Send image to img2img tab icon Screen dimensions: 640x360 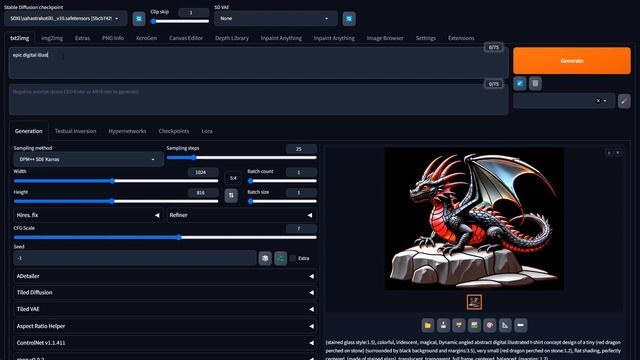(459, 325)
